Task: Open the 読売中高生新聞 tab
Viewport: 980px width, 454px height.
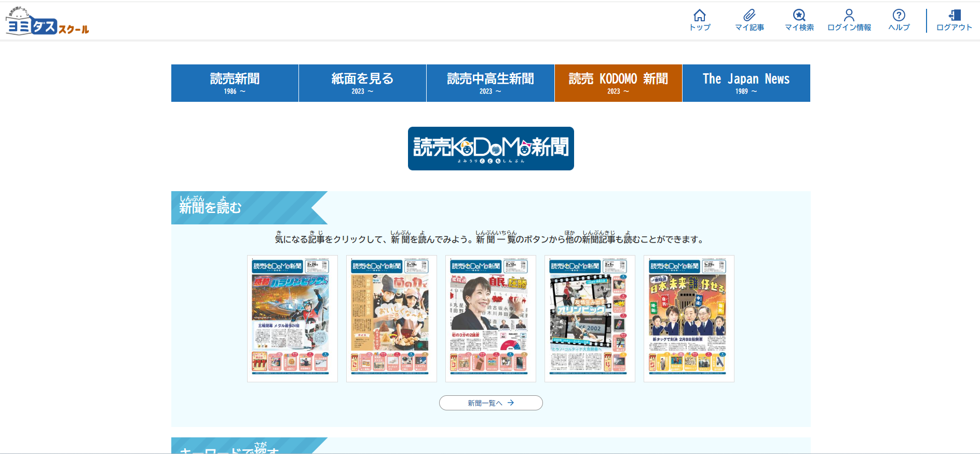Action: click(x=490, y=83)
